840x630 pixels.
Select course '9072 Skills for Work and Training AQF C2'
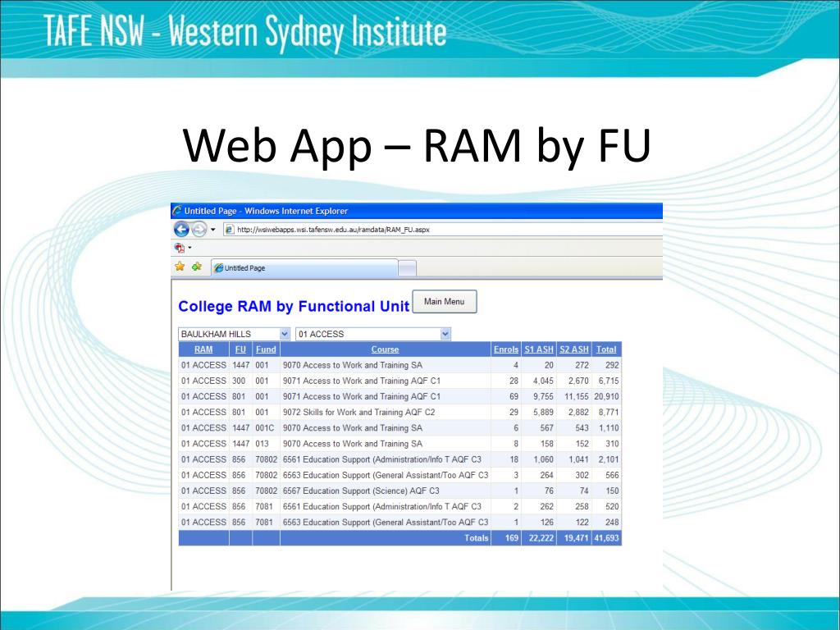pos(359,413)
